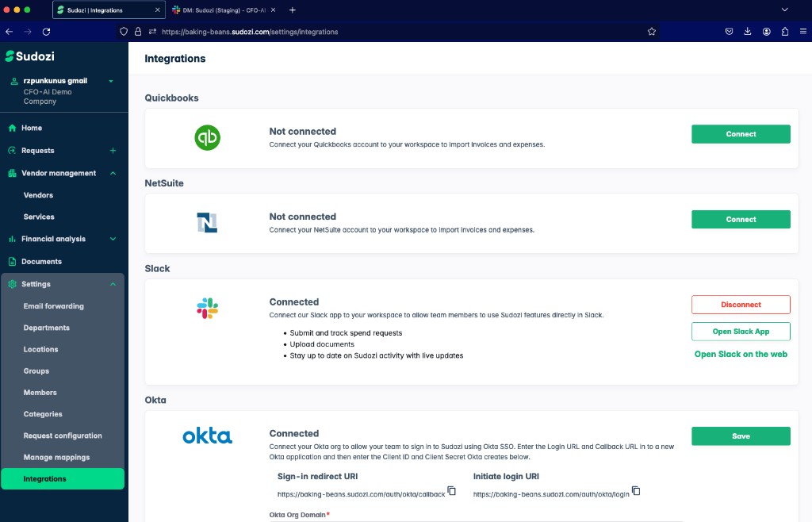This screenshot has height=522, width=812.
Task: Reload the page in the browser
Action: point(48,32)
